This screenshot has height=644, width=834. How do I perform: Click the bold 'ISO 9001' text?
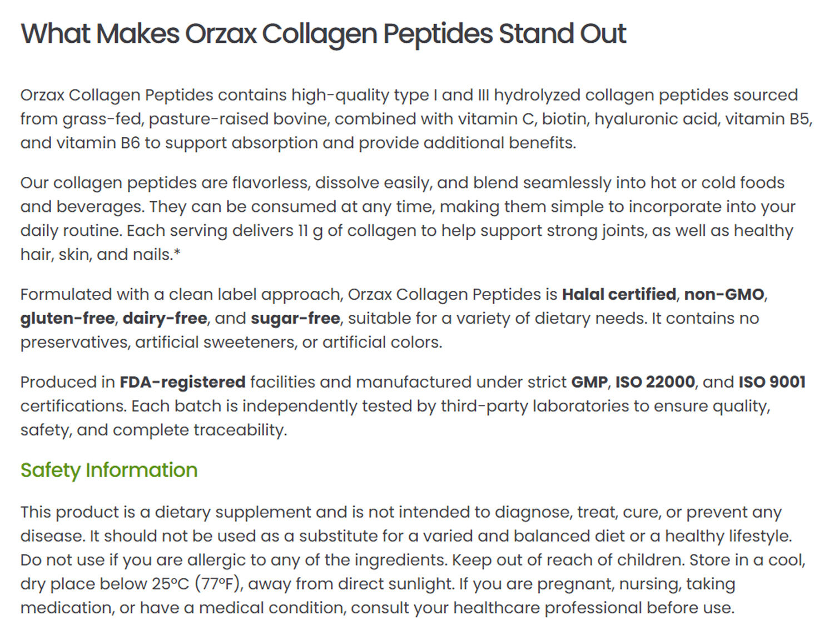tap(772, 382)
